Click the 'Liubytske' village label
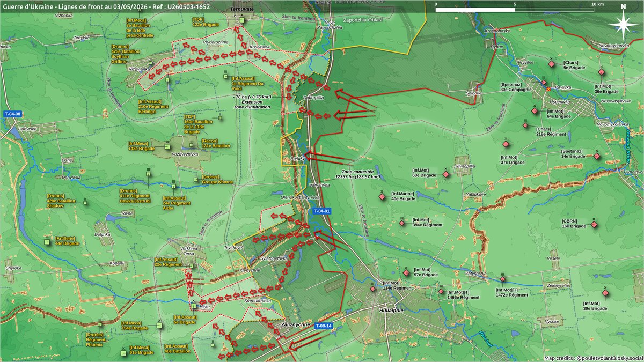 coord(26,129)
